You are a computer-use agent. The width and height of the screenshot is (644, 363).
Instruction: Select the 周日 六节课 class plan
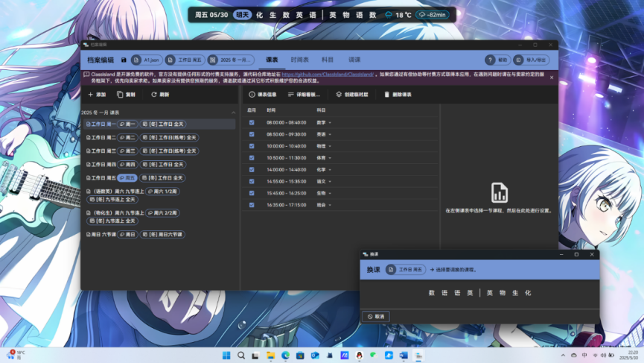pos(159,234)
